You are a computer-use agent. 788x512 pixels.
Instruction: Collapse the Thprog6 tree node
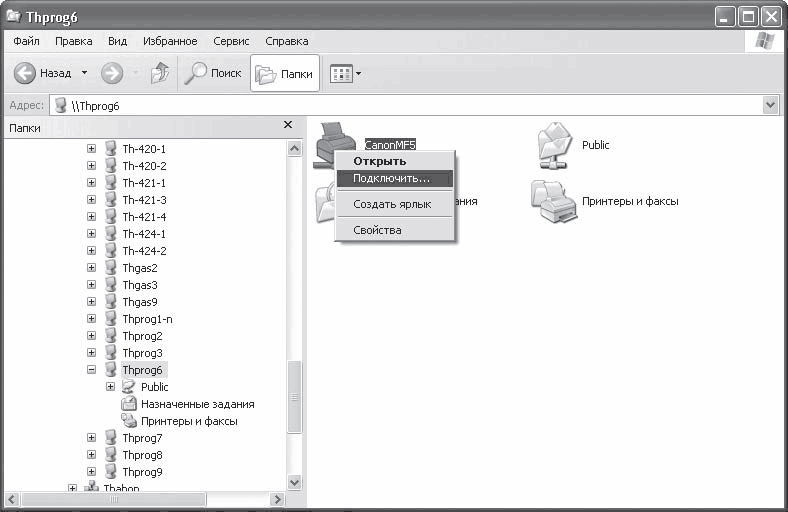[91, 370]
